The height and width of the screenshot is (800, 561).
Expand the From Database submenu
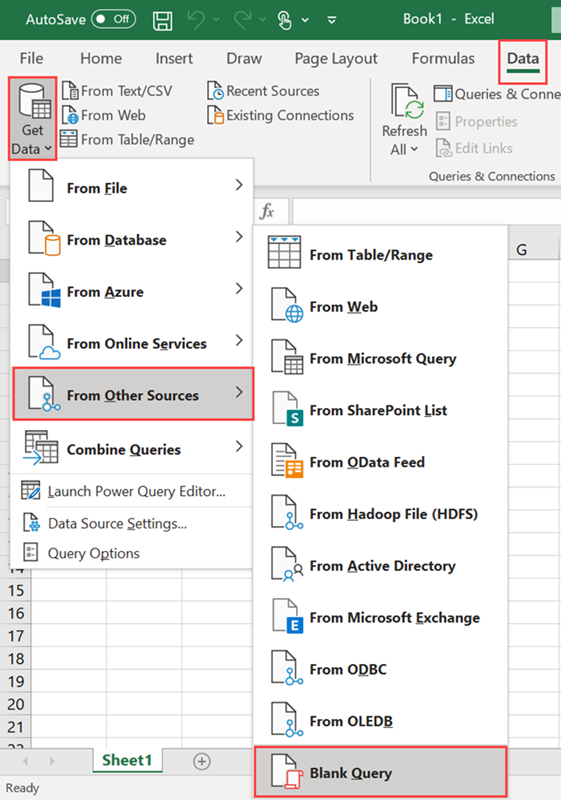tap(133, 240)
